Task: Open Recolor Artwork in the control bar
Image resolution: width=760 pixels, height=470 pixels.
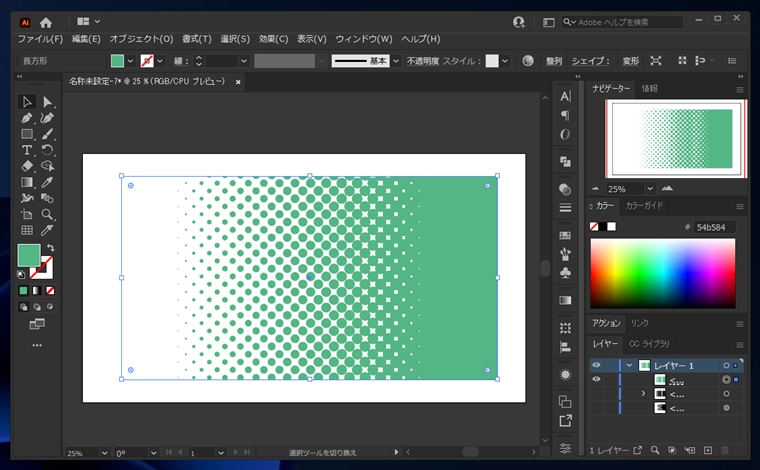Action: click(528, 61)
